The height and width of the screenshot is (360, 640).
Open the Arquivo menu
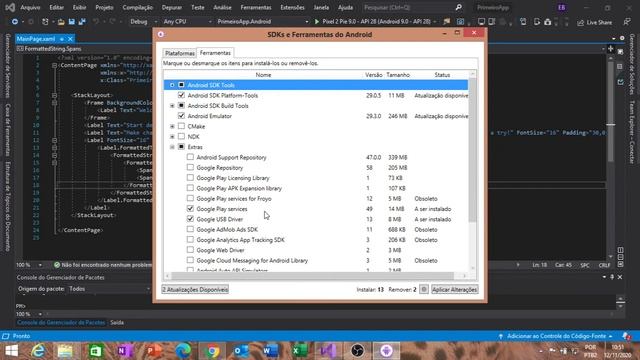(30, 7)
